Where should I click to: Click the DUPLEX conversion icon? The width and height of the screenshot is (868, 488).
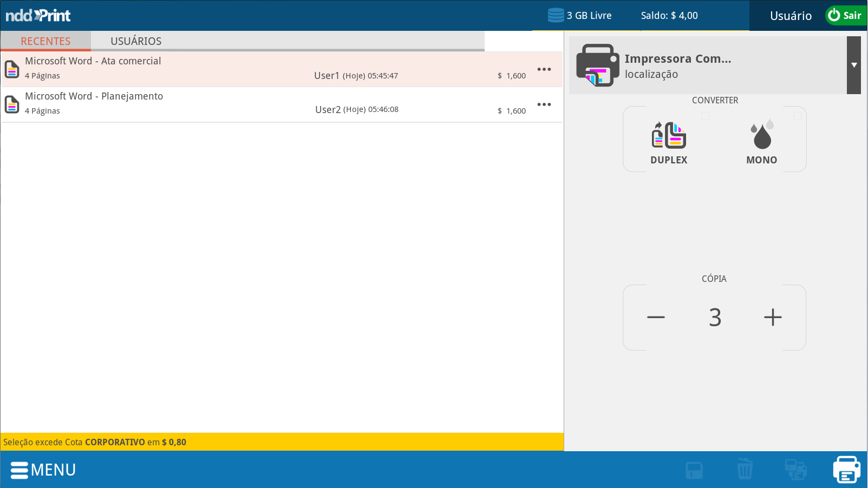pyautogui.click(x=669, y=136)
